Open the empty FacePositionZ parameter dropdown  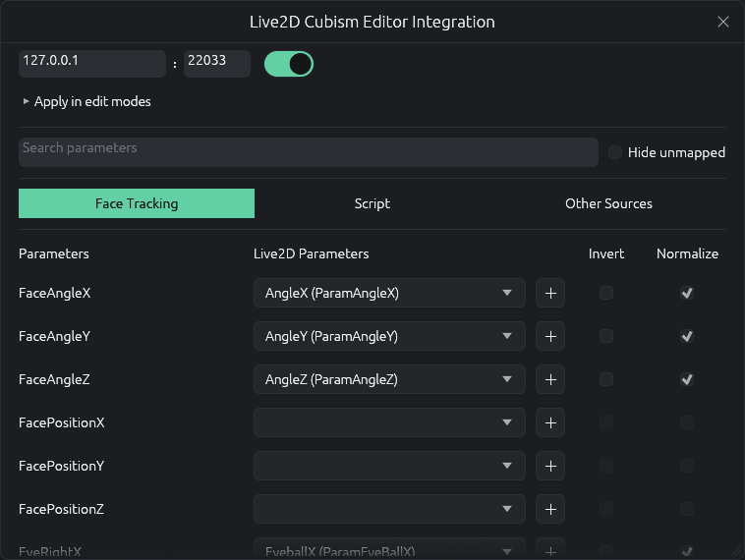tap(389, 509)
